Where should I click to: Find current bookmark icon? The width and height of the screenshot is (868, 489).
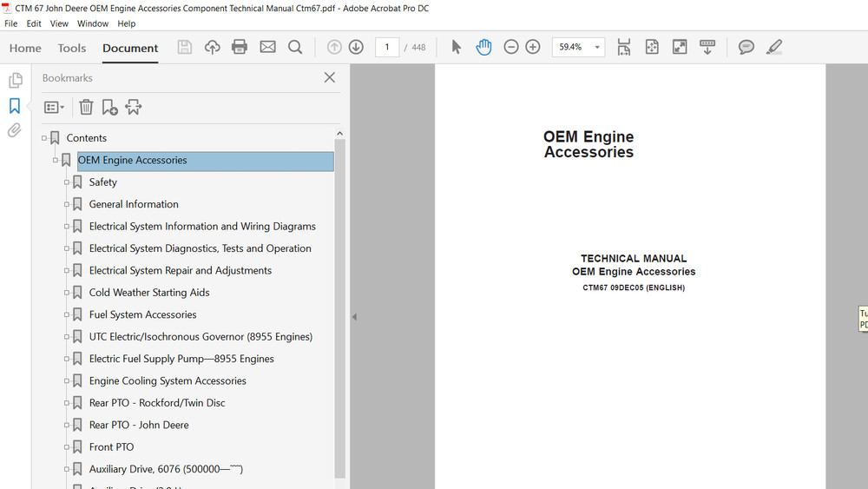pos(134,107)
